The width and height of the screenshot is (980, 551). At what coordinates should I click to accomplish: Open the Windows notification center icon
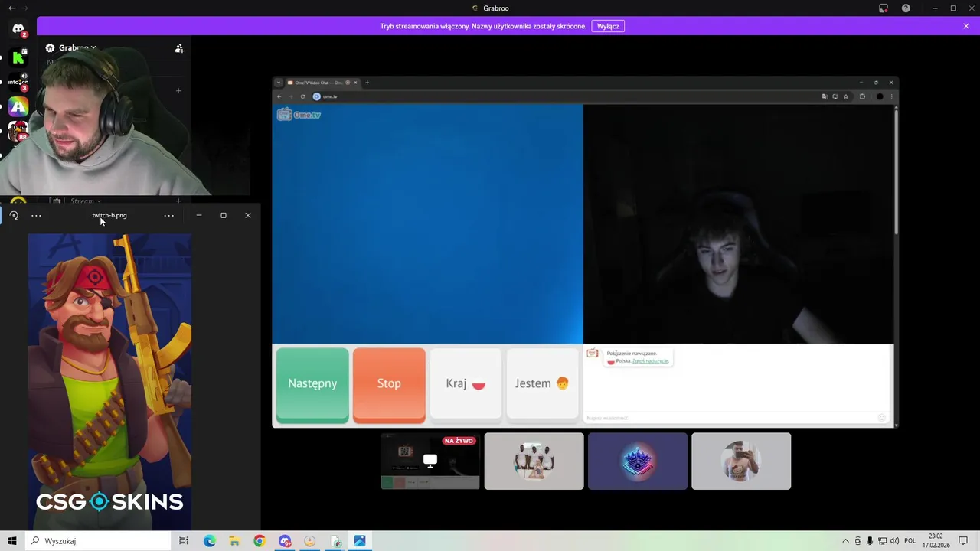coord(963,541)
